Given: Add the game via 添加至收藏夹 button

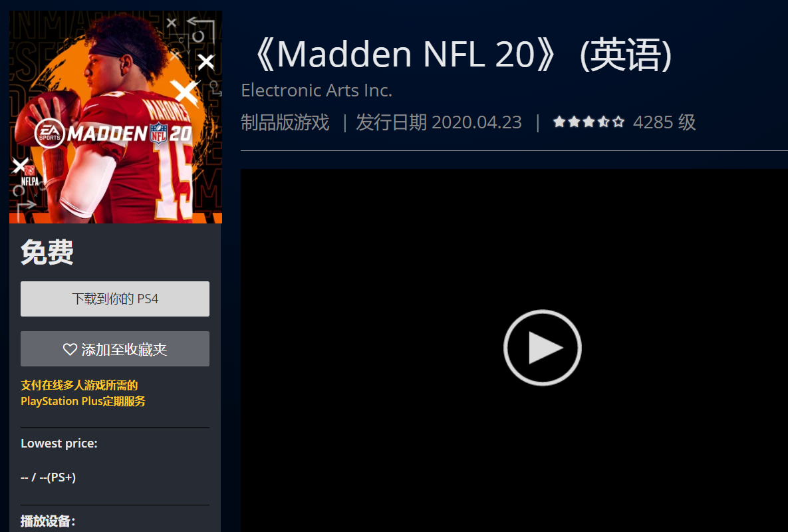Looking at the screenshot, I should point(115,348).
